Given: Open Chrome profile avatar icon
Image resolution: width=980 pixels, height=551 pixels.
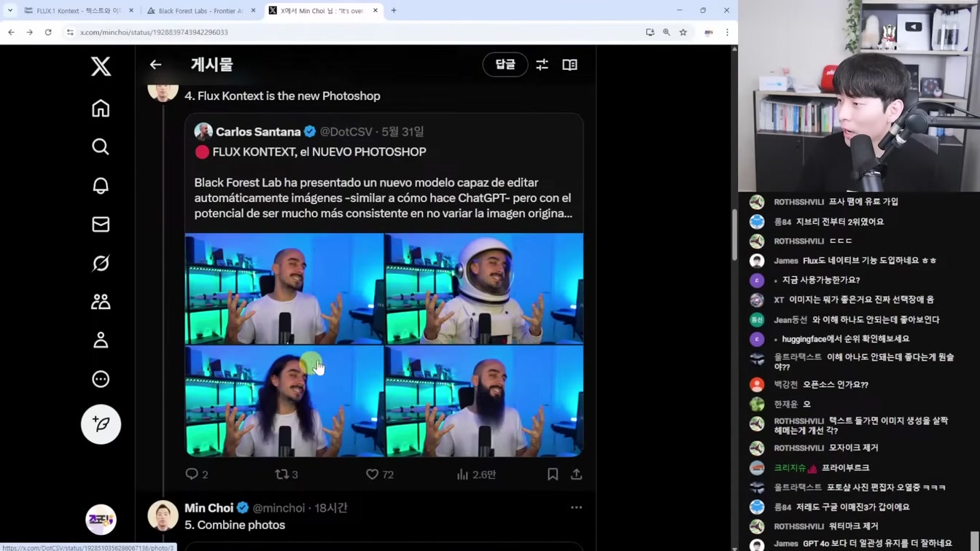Looking at the screenshot, I should tap(708, 32).
